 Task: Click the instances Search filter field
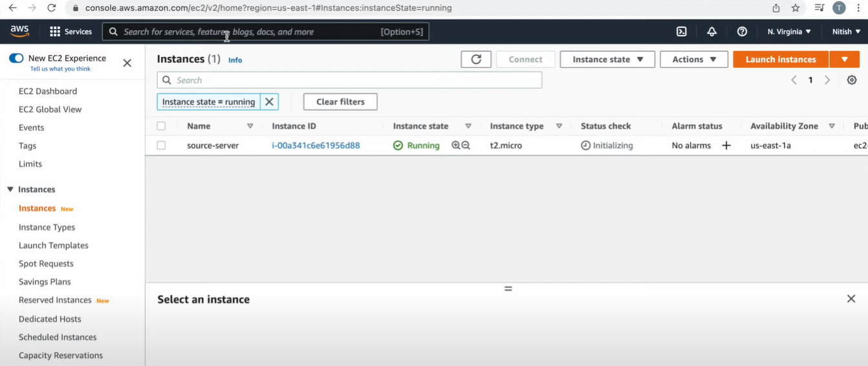coord(349,80)
